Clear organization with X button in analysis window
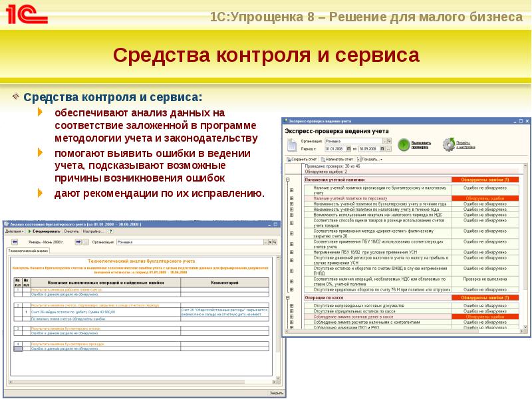Viewport: 532px width, 399px height. pos(270,242)
